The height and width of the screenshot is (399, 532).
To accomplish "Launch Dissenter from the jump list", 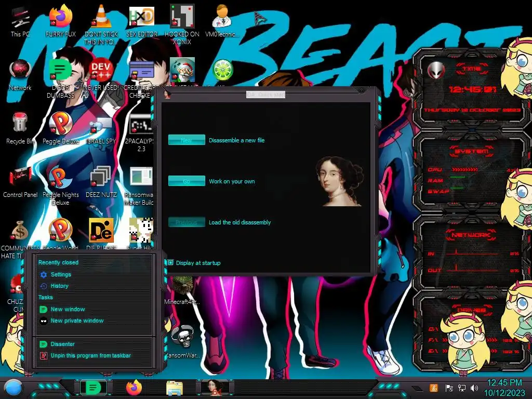I will (62, 344).
